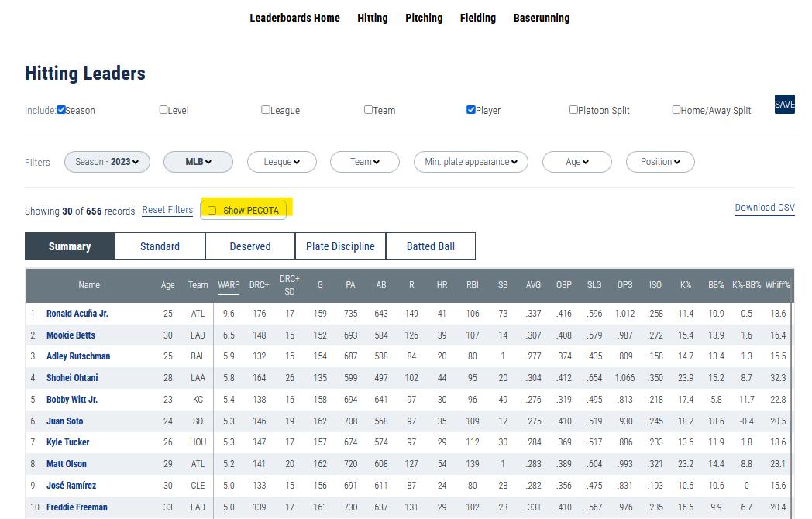Open Matt Olson player page
812x519 pixels.
67,464
